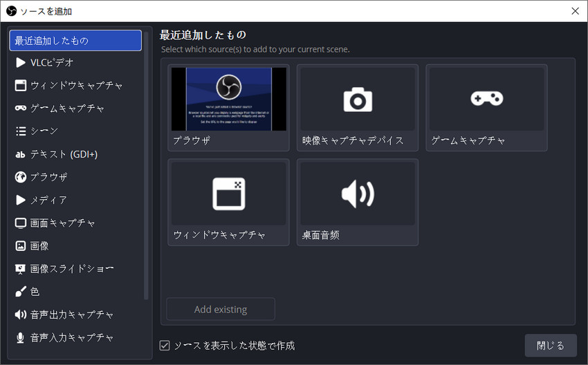The height and width of the screenshot is (365, 588).
Task: Click the 画像スライドショー presentation icon
Action: tap(21, 269)
